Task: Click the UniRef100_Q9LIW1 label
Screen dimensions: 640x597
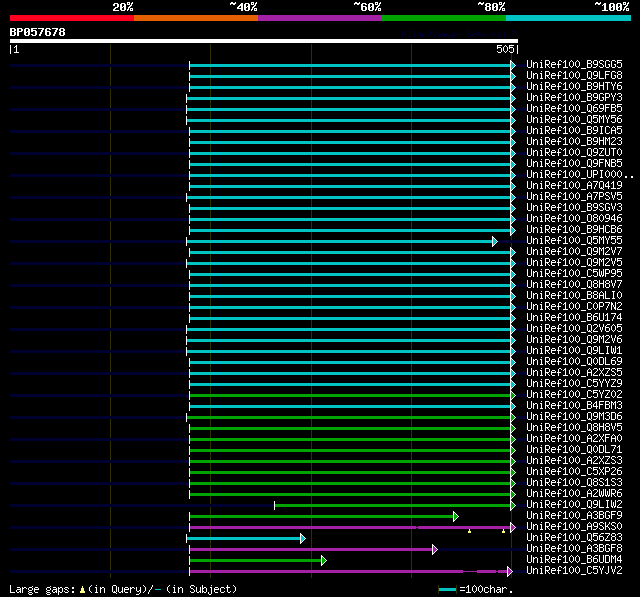Action: 574,351
